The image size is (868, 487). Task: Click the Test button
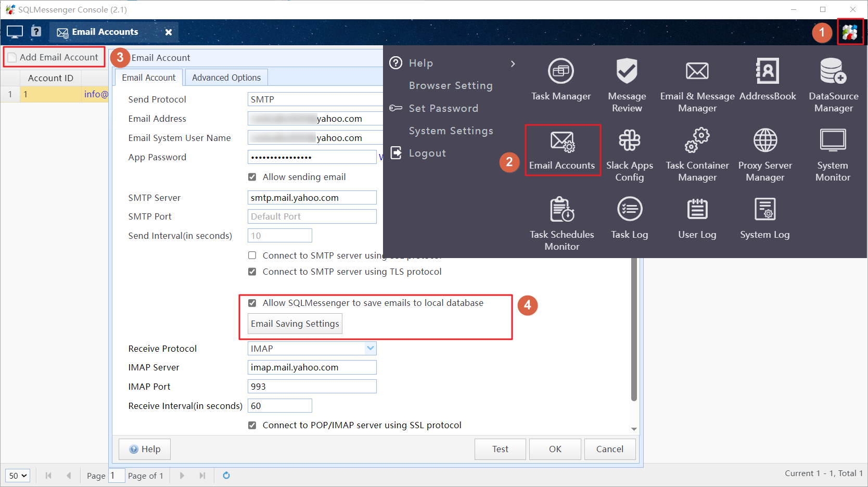click(500, 449)
